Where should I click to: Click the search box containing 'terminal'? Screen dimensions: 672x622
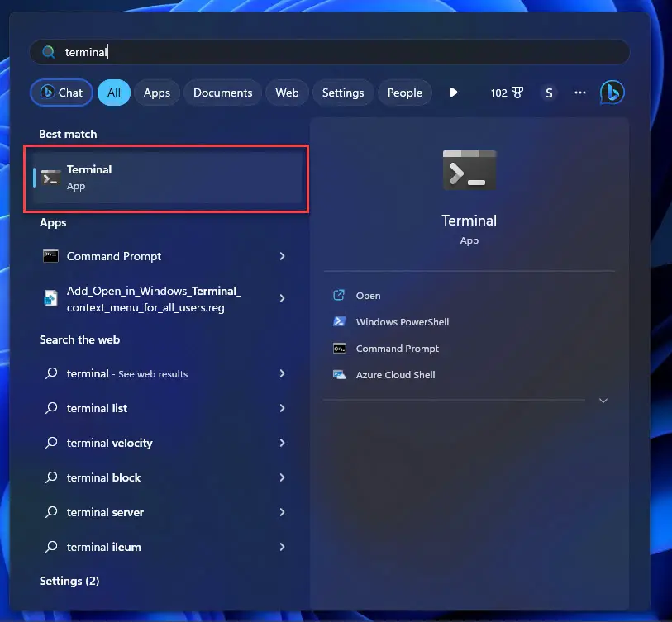(x=329, y=52)
